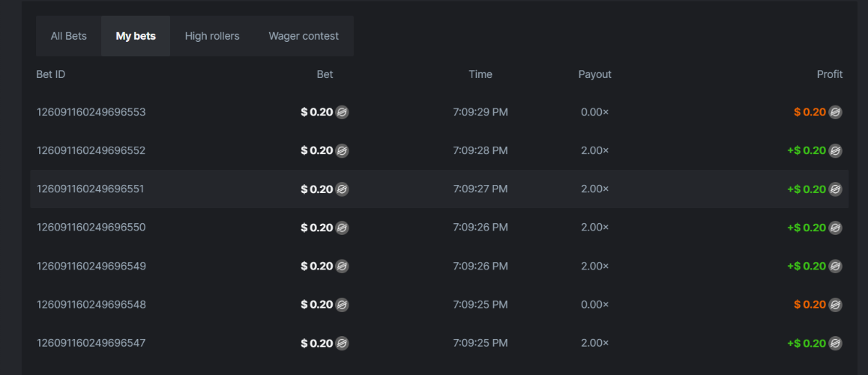Click bet coin icon for ID ending 548
The image size is (868, 375).
coord(342,304)
